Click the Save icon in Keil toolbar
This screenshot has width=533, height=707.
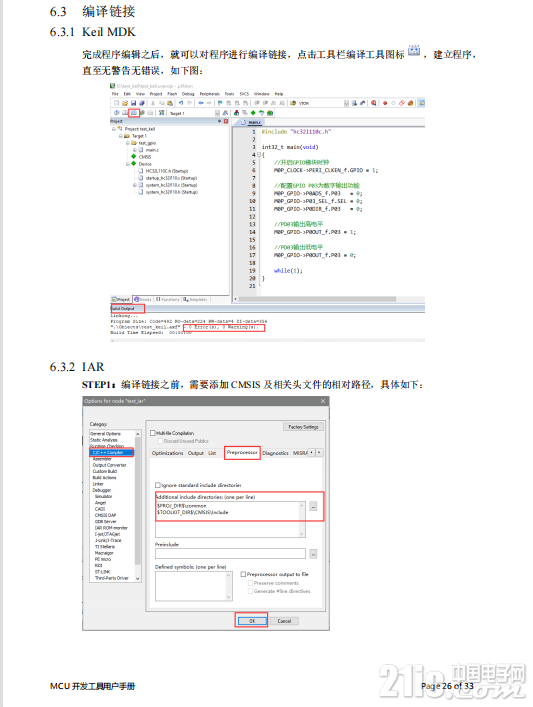click(133, 103)
